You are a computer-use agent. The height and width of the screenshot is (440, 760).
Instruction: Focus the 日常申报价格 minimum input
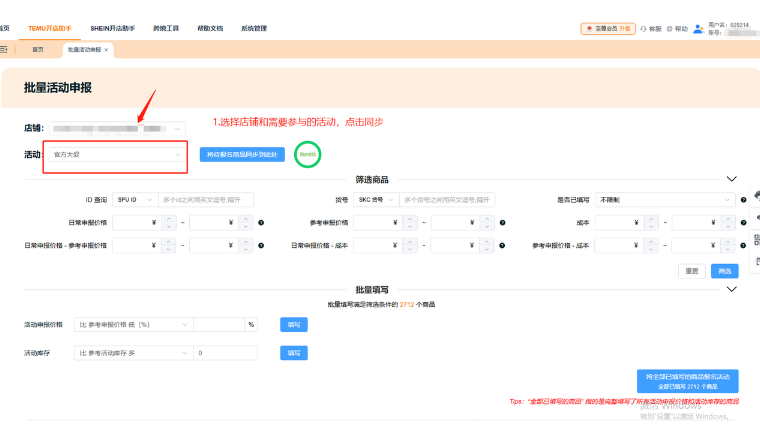click(137, 223)
